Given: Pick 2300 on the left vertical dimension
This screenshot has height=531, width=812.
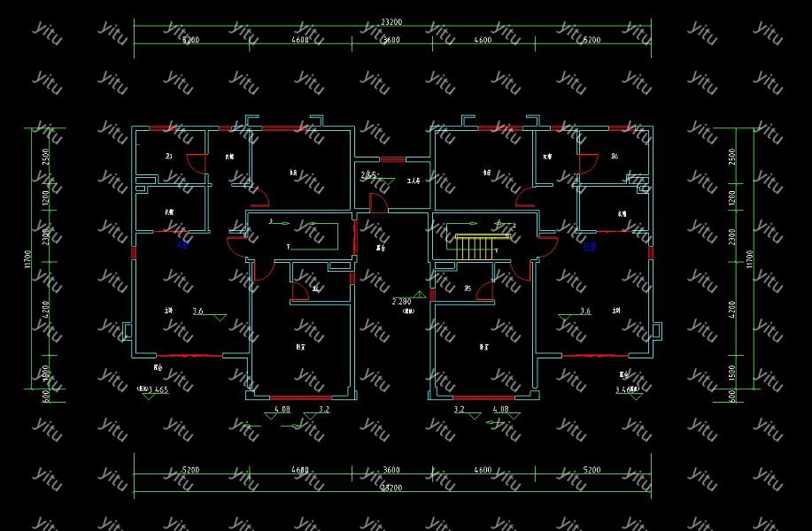Looking at the screenshot, I should coord(45,237).
